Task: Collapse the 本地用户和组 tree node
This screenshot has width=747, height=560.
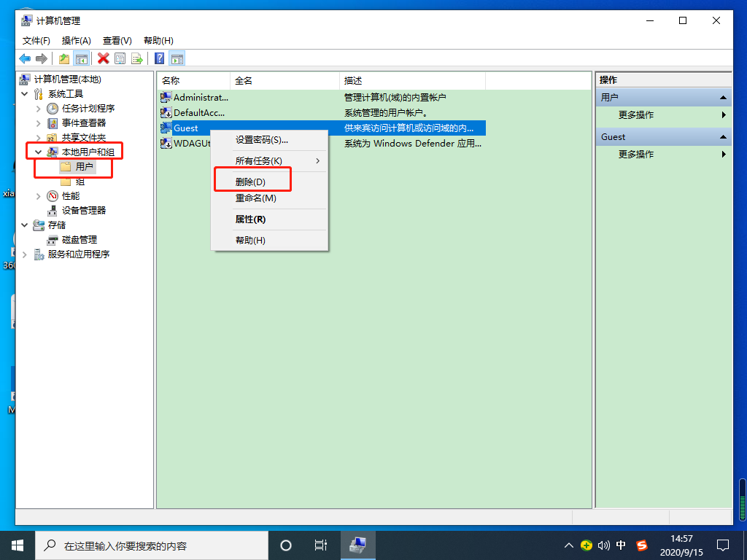Action: [x=39, y=152]
